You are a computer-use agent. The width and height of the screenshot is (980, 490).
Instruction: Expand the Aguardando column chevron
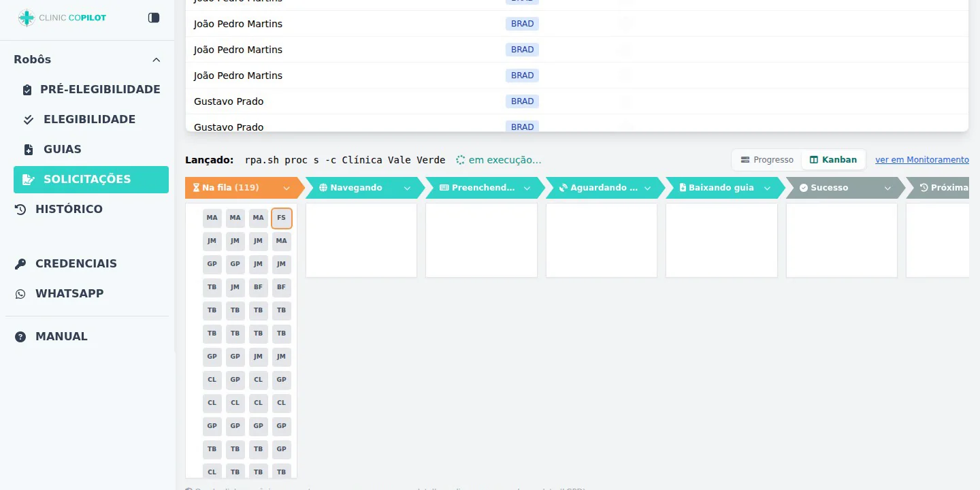[647, 189]
